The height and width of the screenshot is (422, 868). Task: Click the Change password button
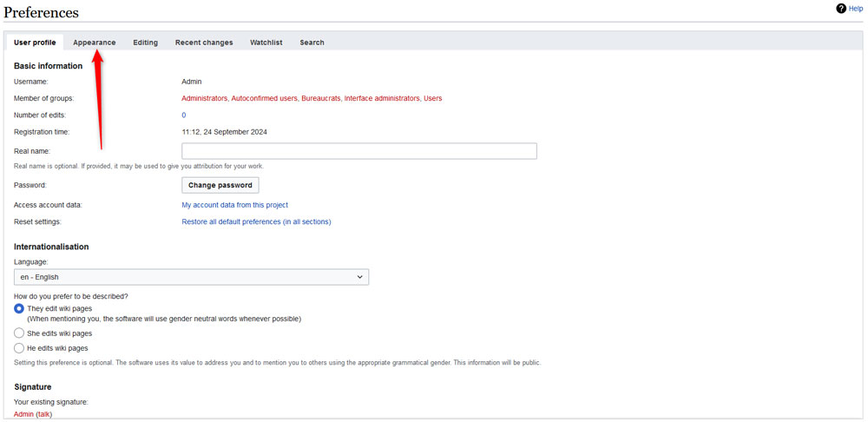pyautogui.click(x=220, y=186)
